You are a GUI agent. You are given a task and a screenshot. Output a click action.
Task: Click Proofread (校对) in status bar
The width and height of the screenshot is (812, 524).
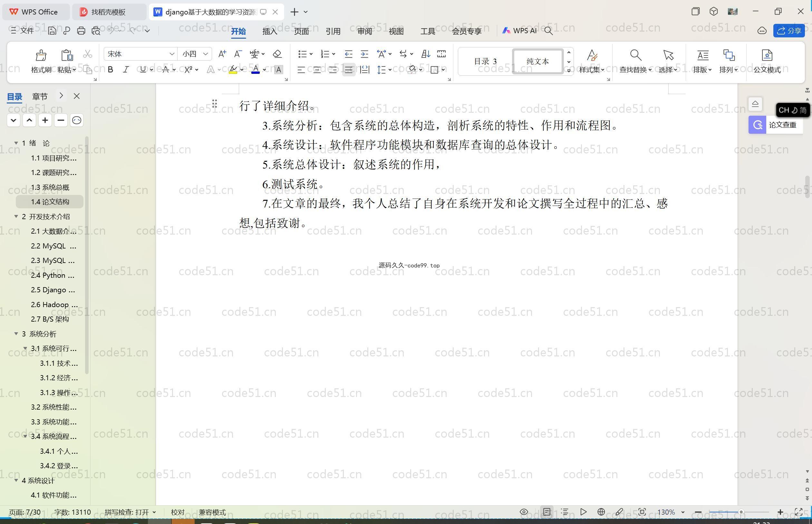178,512
